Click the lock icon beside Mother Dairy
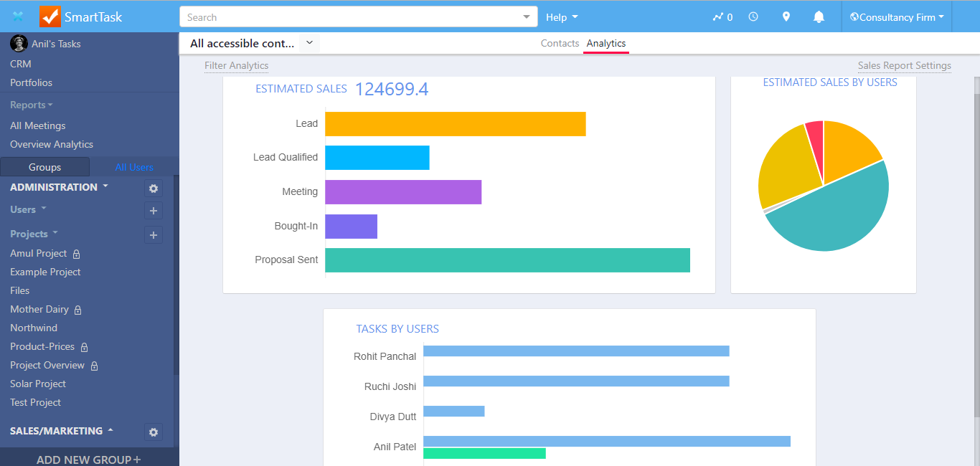980x466 pixels. pos(78,310)
